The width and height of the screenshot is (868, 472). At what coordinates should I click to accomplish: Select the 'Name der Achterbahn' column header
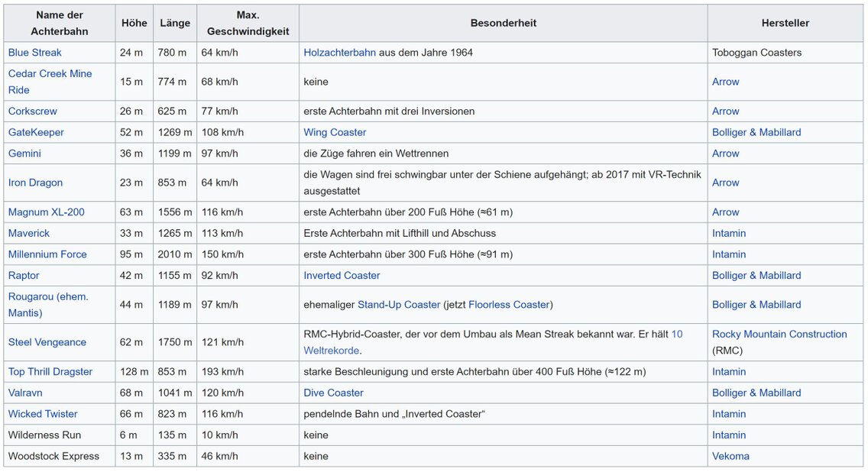(x=60, y=23)
